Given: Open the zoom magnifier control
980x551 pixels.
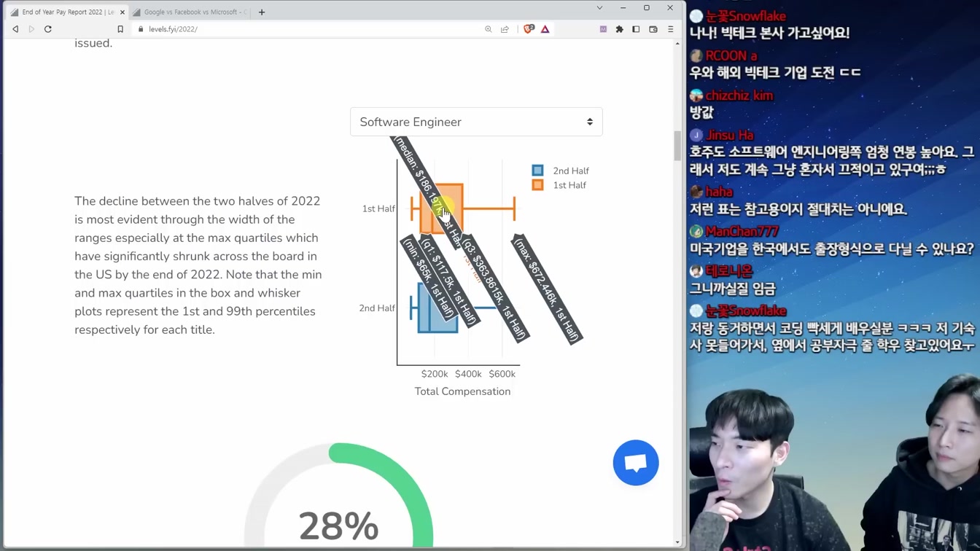Looking at the screenshot, I should pos(489,29).
